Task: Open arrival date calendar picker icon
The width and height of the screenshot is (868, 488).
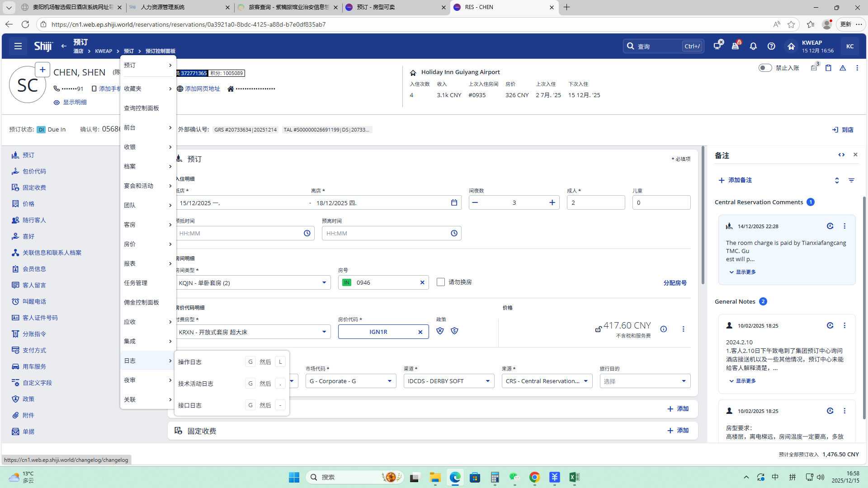Action: (454, 202)
